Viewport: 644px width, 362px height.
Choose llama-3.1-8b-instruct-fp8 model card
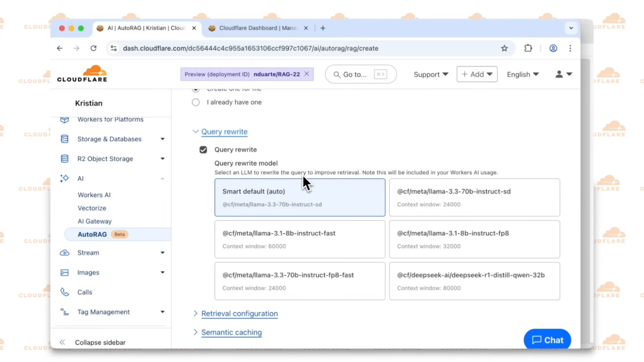(x=474, y=239)
